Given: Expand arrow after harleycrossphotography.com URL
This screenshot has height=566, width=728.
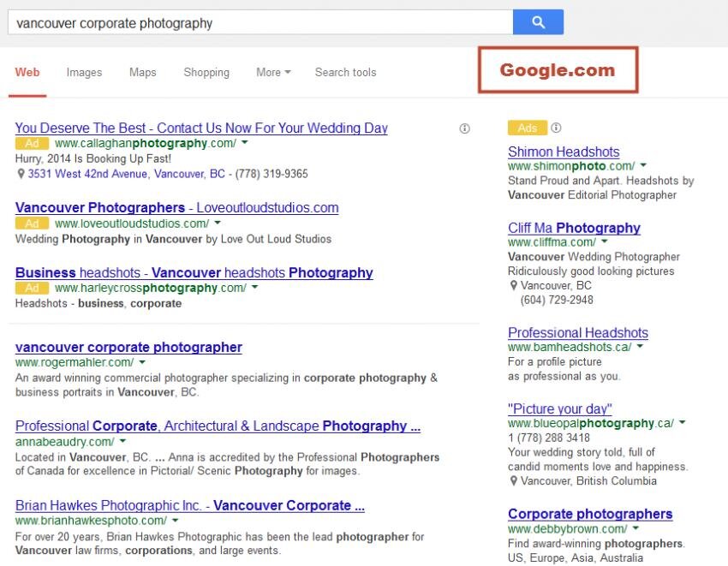Looking at the screenshot, I should [x=254, y=288].
